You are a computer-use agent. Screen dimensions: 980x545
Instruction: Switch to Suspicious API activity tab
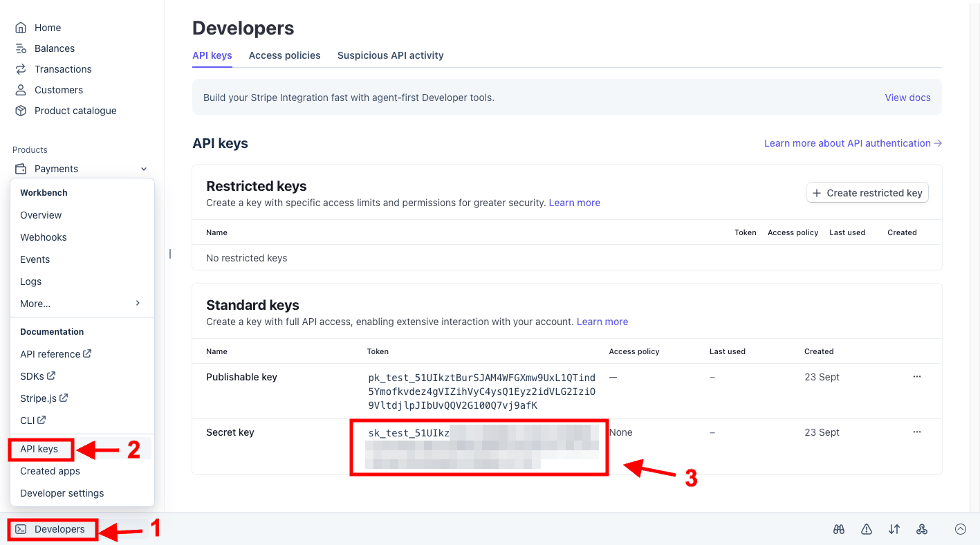click(x=391, y=55)
